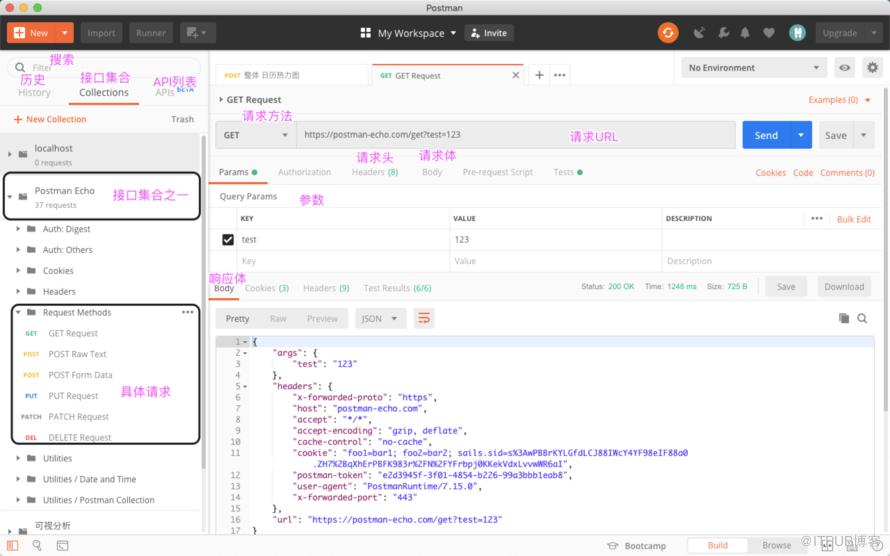This screenshot has width=890, height=556.
Task: Open Request Methods folder options menu
Action: [187, 313]
